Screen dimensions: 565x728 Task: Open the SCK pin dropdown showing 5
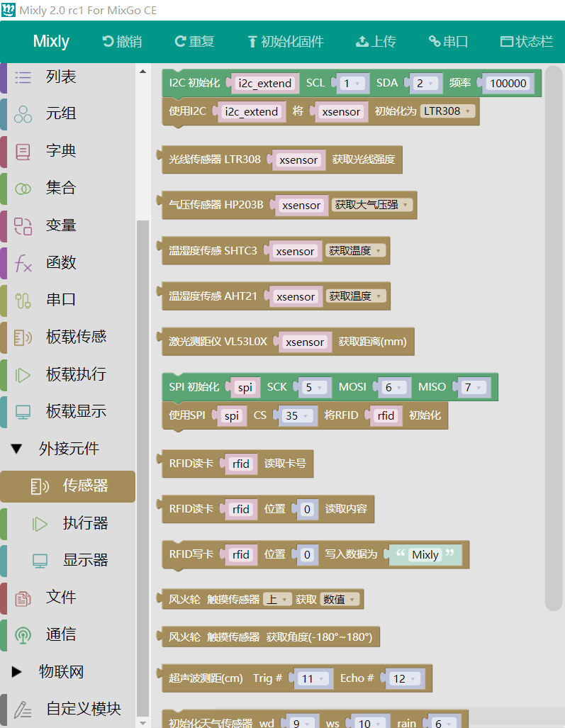(x=315, y=388)
